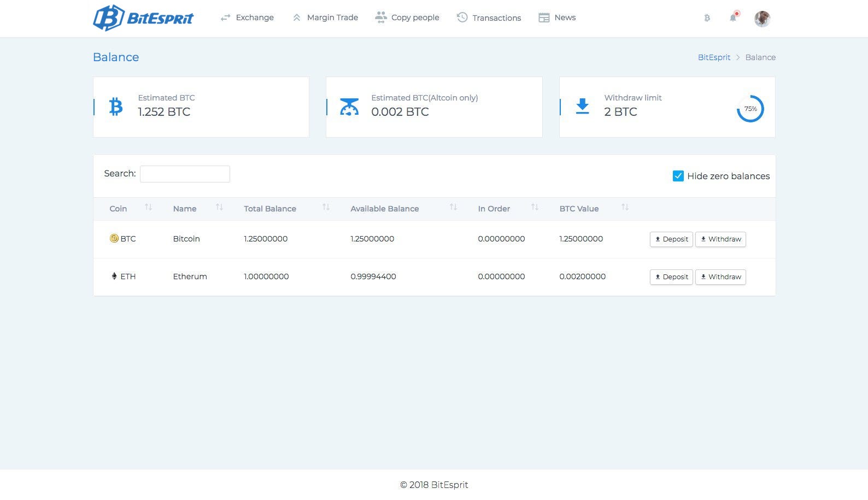Select the Etherum name cell

(190, 277)
